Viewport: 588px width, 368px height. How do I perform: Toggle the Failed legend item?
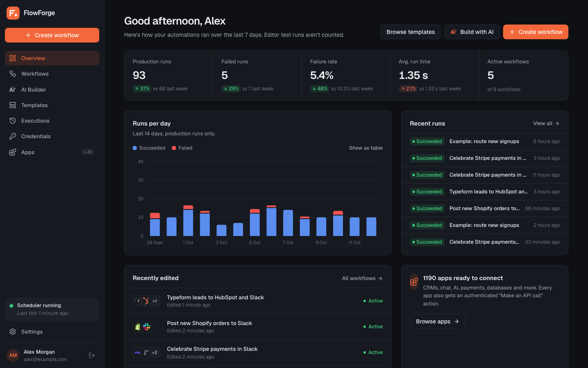point(182,148)
